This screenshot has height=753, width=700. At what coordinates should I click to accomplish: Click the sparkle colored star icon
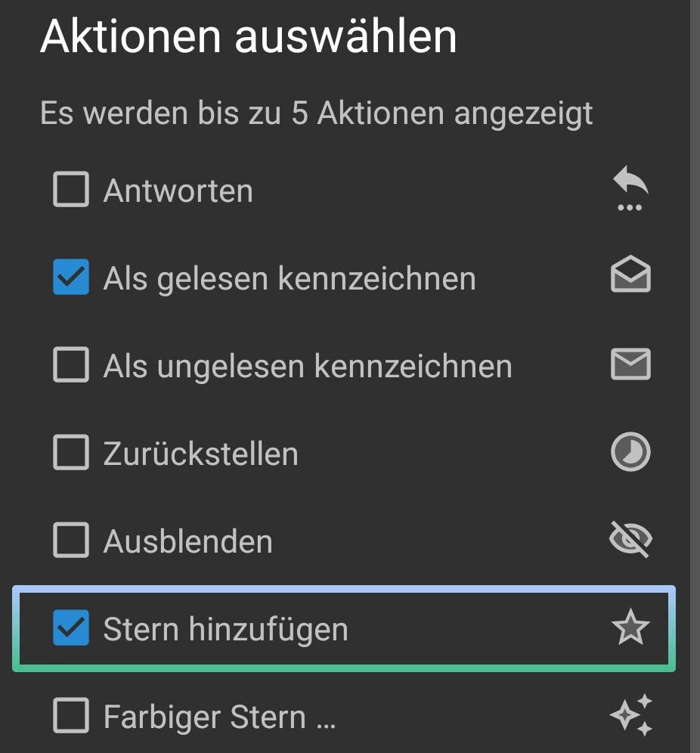click(631, 715)
